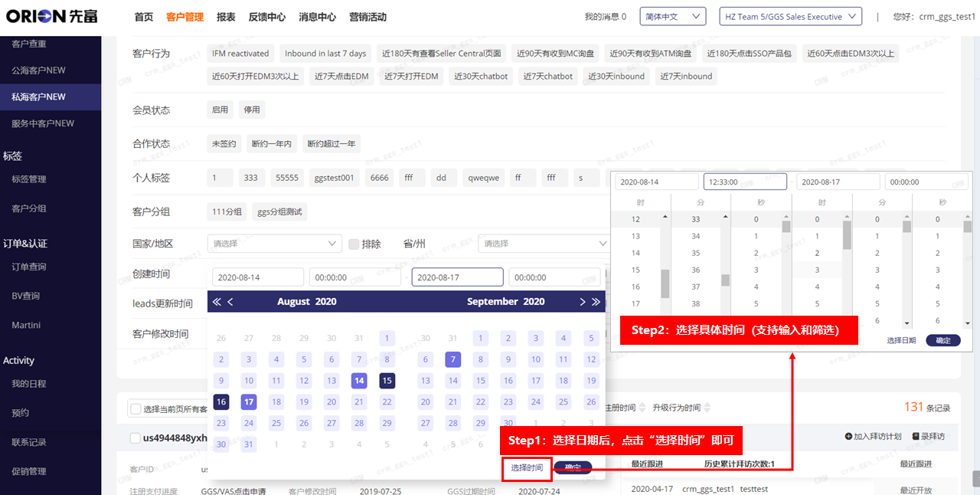This screenshot has height=495, width=980.
Task: Click the 创建时间 end date field 2020-08-17
Action: point(457,277)
